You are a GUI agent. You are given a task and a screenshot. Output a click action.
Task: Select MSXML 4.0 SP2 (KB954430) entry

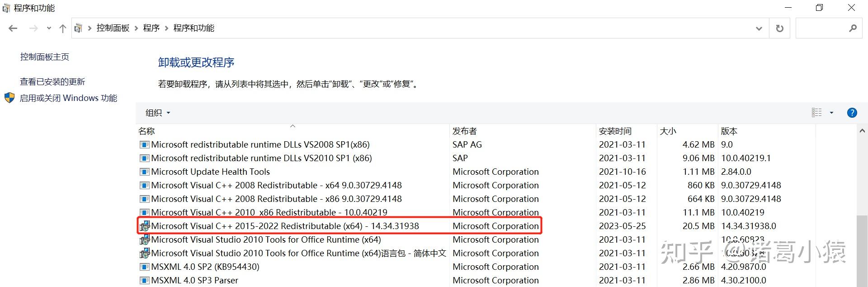pos(205,267)
